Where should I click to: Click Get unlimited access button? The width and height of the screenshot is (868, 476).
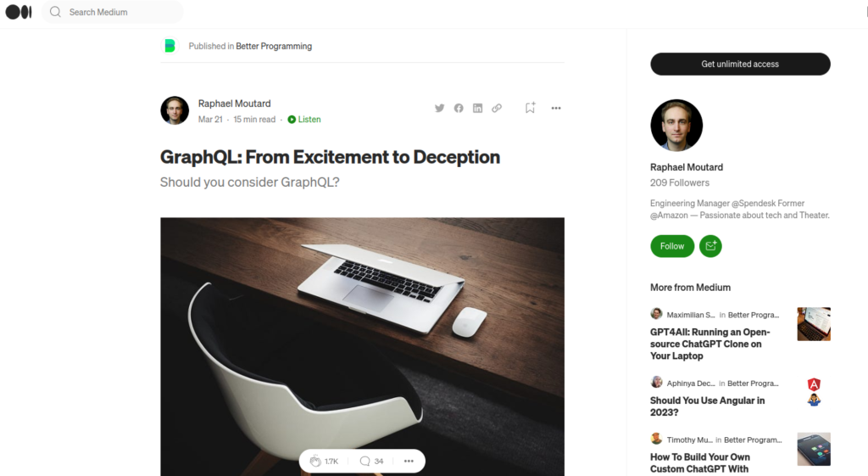coord(740,64)
